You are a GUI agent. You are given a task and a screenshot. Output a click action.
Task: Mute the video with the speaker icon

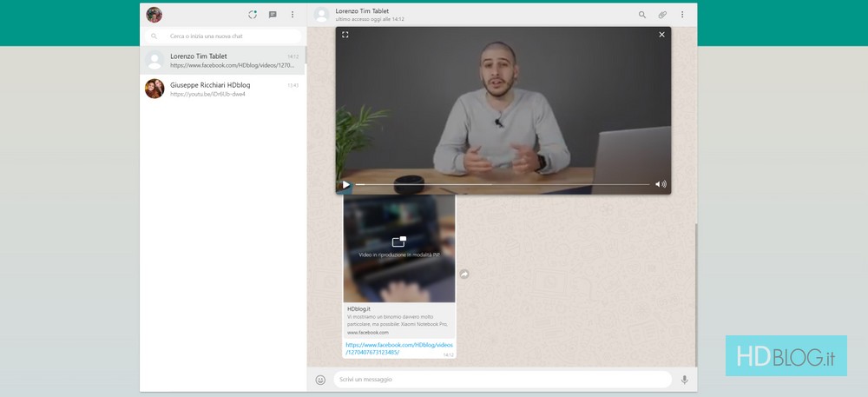click(661, 184)
